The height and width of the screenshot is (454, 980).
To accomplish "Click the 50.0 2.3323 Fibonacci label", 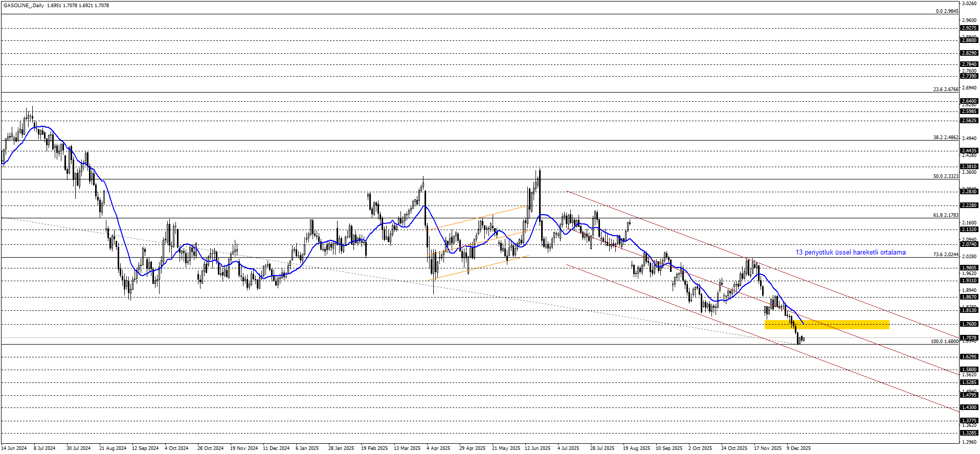I will pos(945,176).
